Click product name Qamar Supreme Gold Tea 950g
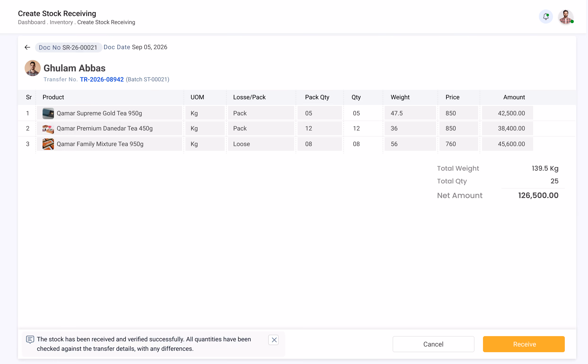Image resolution: width=588 pixels, height=364 pixels. 99,113
